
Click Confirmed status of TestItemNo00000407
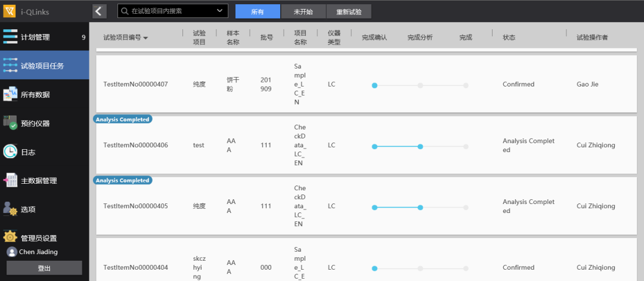click(518, 84)
